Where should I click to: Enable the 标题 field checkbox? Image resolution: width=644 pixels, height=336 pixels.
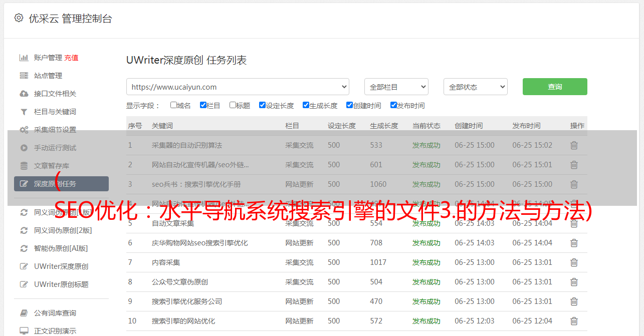point(233,105)
